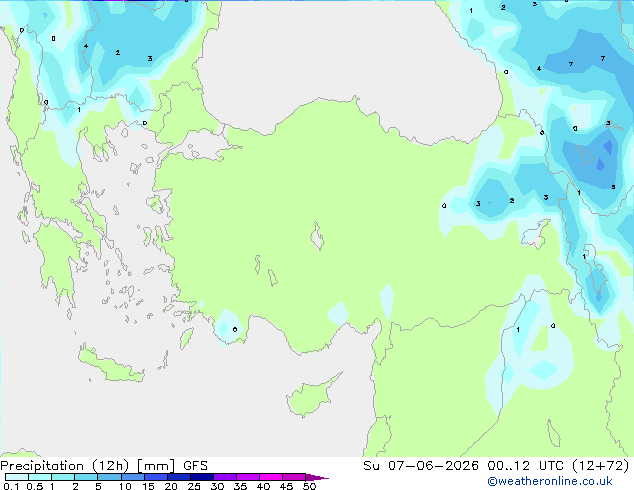The image size is (634, 490).
Task: Pick the 1–2 mm legend color swatch
Action: tap(63, 477)
